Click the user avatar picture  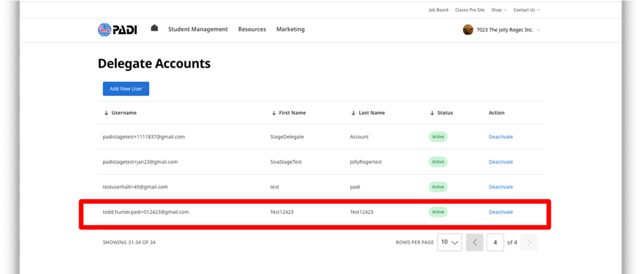tap(468, 30)
